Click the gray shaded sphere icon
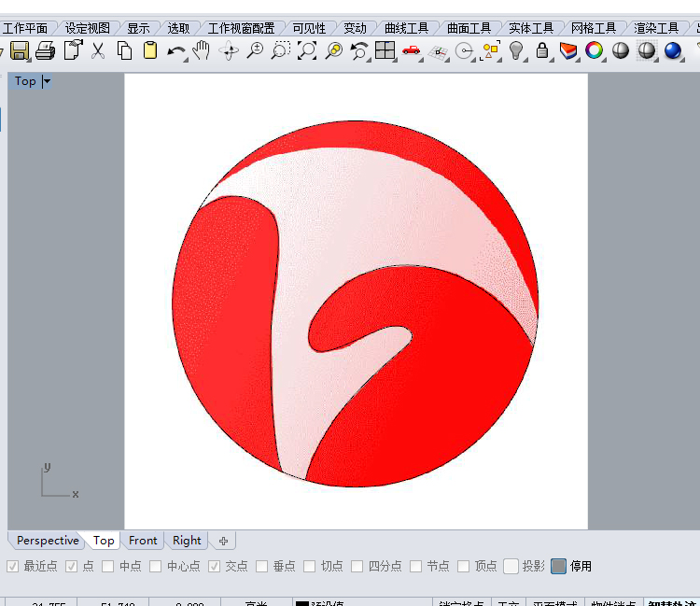The height and width of the screenshot is (606, 700). pyautogui.click(x=621, y=50)
